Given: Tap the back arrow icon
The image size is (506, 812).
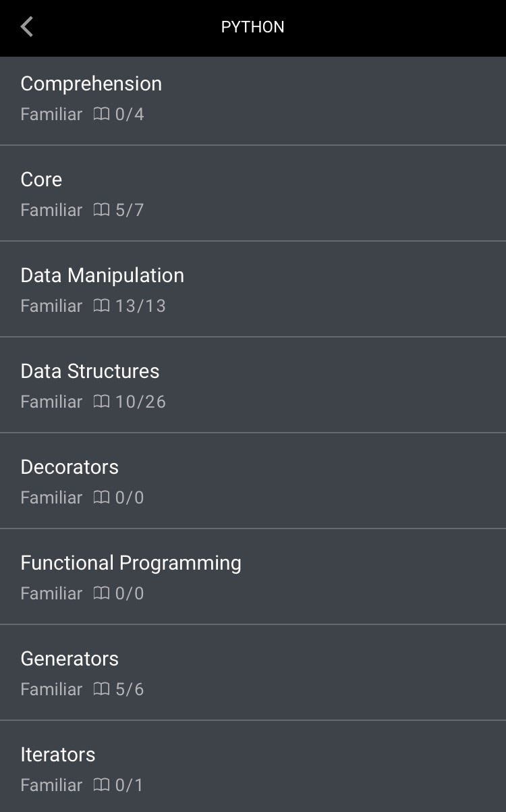Looking at the screenshot, I should coord(27,27).
